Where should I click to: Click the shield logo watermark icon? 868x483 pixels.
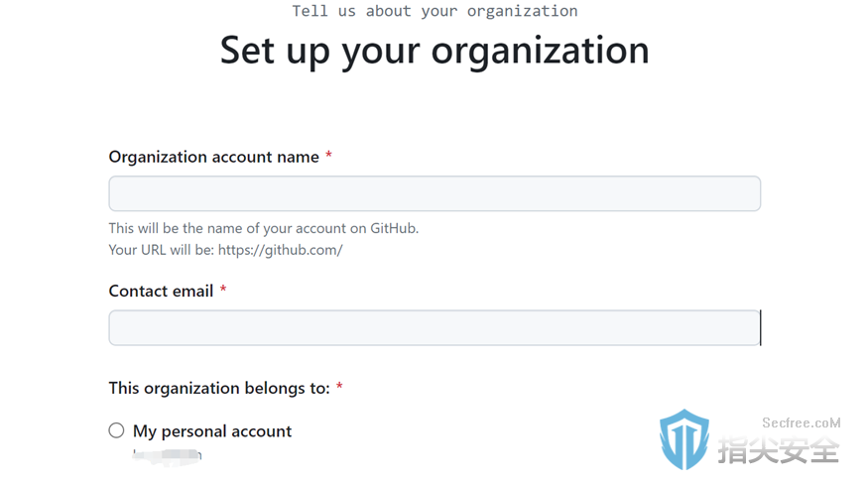[684, 439]
